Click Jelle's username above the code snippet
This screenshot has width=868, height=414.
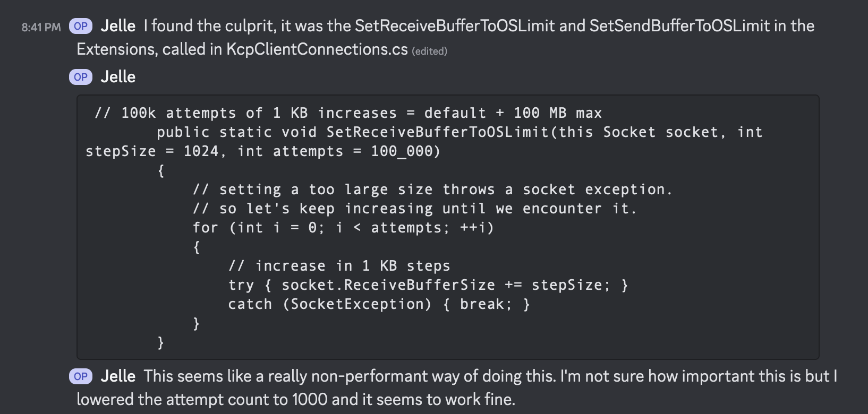pyautogui.click(x=118, y=77)
